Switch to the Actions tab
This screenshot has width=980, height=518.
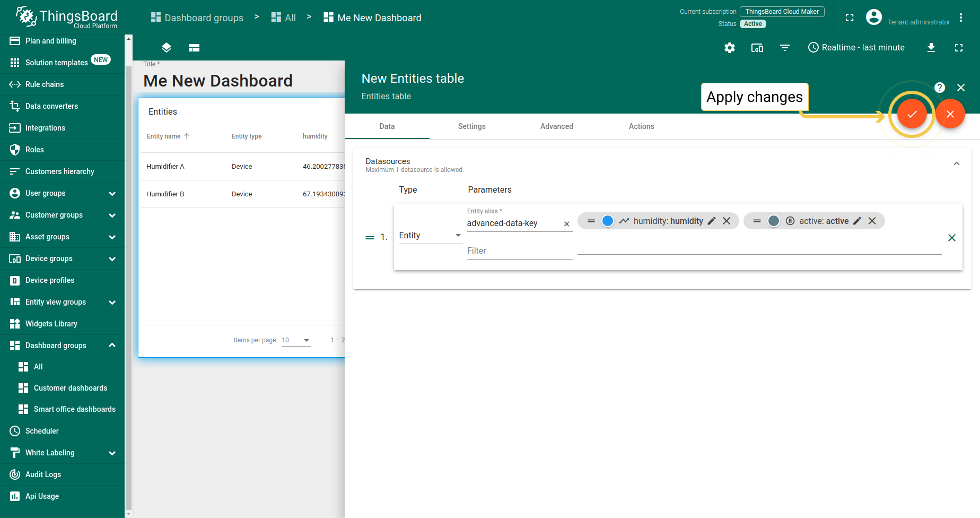(x=642, y=126)
